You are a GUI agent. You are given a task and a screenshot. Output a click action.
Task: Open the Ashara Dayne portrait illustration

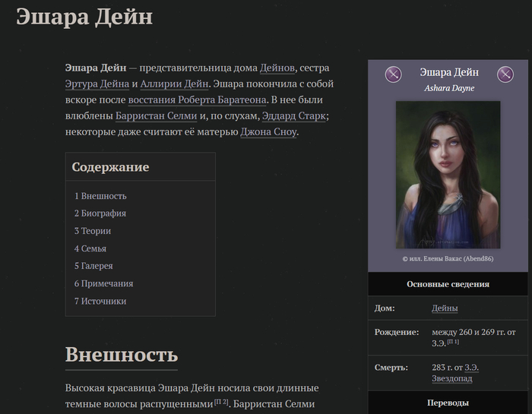pyautogui.click(x=448, y=175)
